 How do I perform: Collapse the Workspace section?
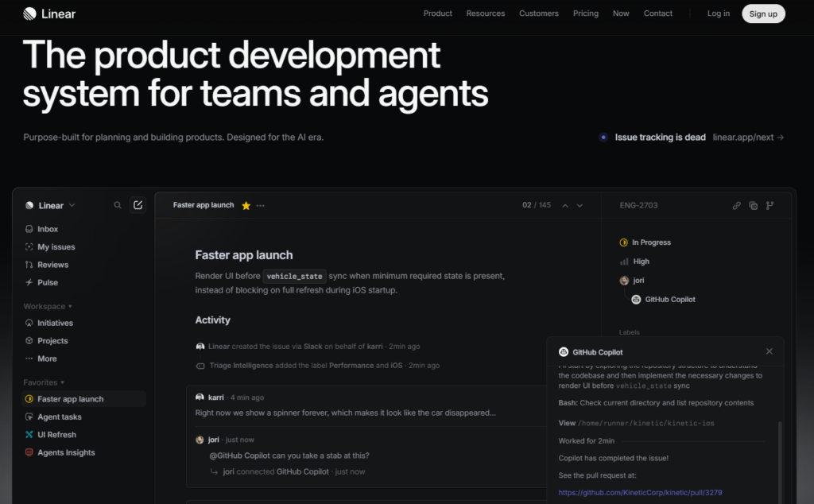(x=48, y=306)
